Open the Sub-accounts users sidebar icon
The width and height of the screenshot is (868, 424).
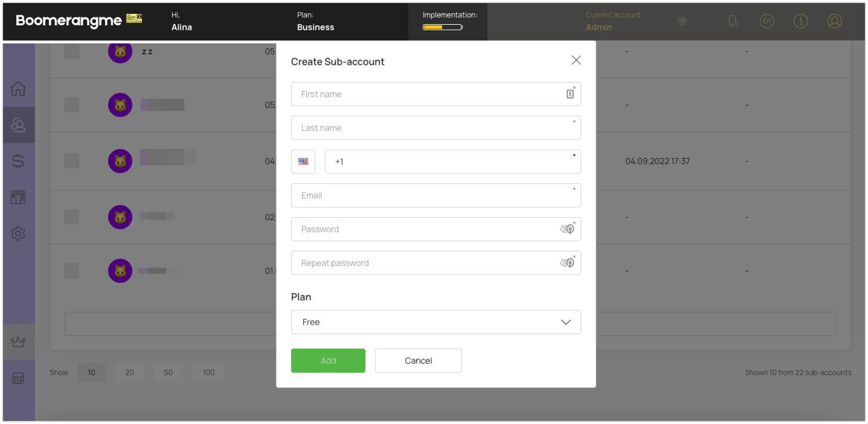18,125
